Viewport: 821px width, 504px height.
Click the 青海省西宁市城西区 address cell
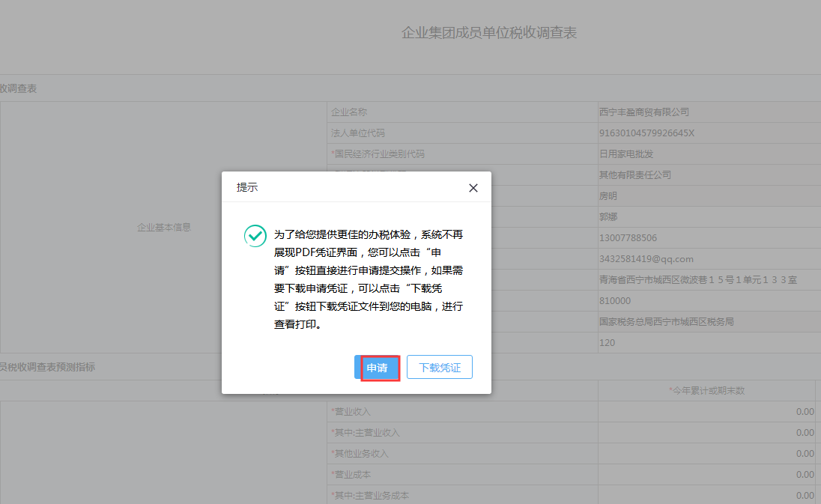709,279
